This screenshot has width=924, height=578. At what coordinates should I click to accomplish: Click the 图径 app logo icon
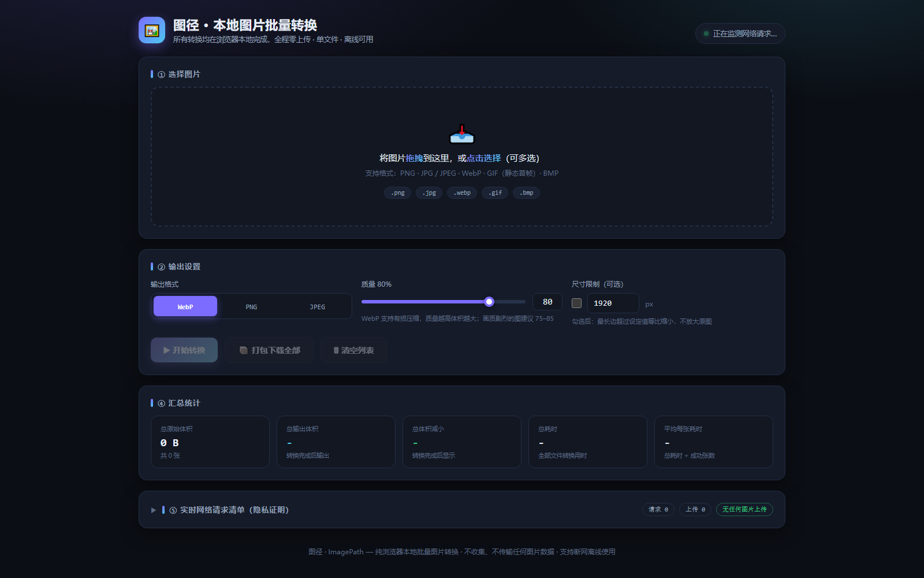click(x=152, y=30)
